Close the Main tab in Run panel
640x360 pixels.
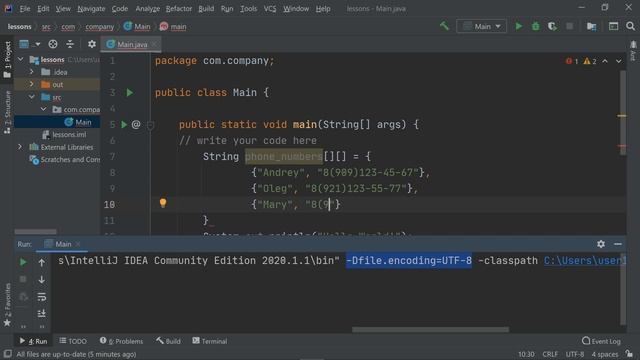point(78,244)
